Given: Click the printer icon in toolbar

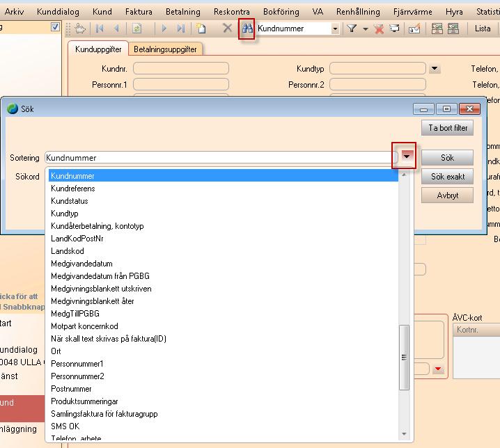Looking at the screenshot, I should [394, 29].
